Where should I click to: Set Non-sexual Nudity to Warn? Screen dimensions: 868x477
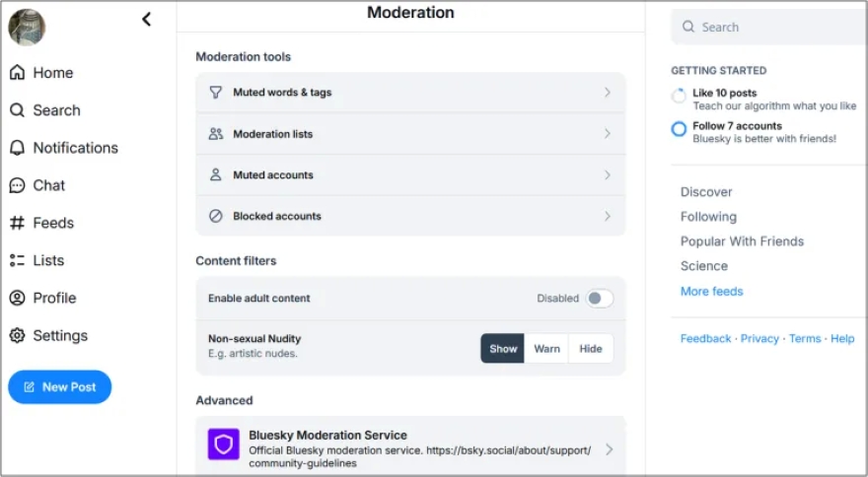click(x=546, y=348)
